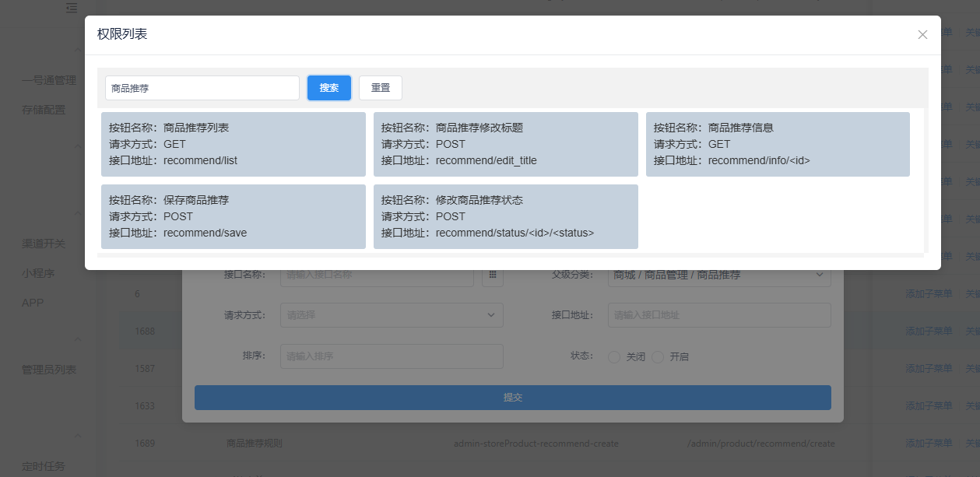The image size is (980, 477).
Task: Click the ID cell 1587
Action: [x=145, y=369]
